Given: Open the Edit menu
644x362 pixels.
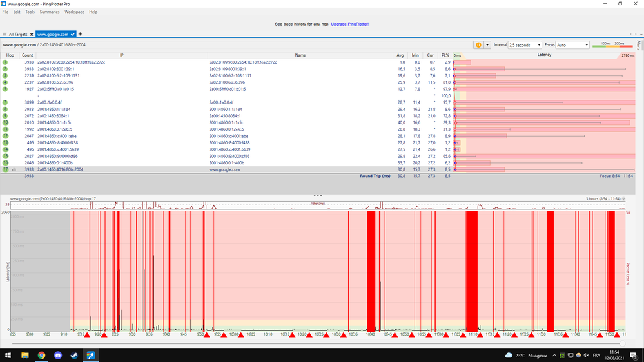Looking at the screenshot, I should tap(16, 12).
